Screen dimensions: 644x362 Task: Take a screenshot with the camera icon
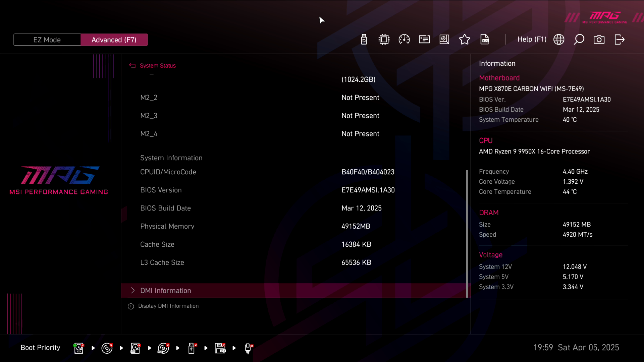[599, 40]
